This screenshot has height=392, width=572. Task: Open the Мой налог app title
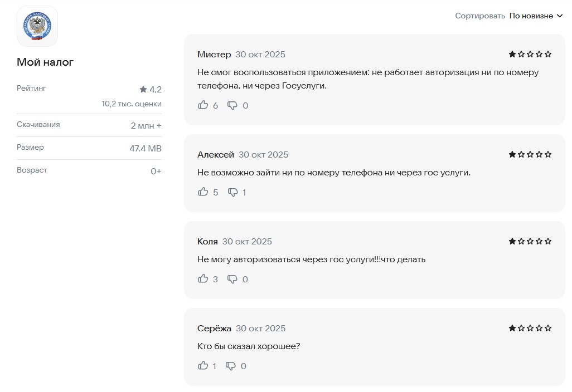(x=45, y=62)
